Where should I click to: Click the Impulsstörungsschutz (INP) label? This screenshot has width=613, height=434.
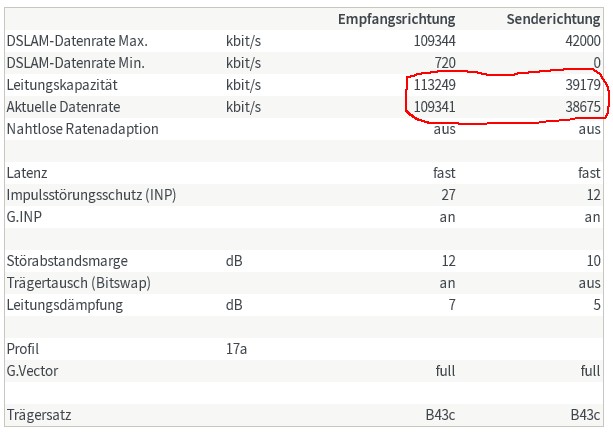tap(91, 195)
